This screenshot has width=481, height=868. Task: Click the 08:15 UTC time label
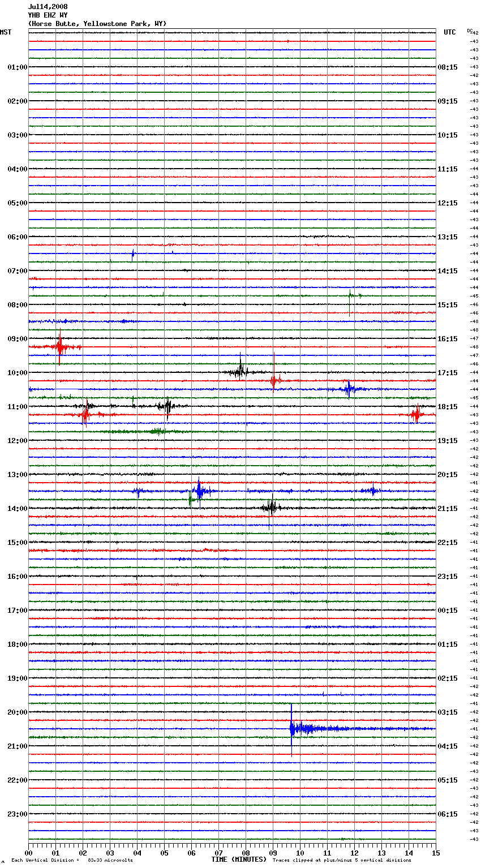pos(448,67)
